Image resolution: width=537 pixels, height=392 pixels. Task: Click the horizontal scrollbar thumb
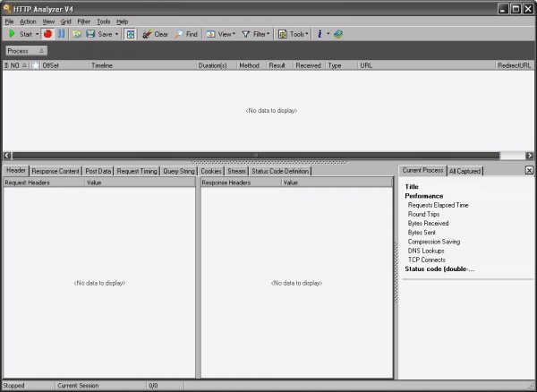256,156
